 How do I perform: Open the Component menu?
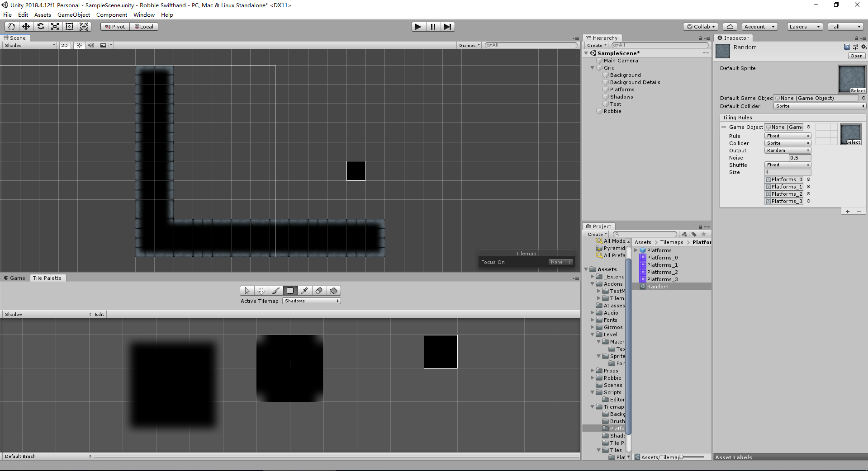click(x=112, y=14)
